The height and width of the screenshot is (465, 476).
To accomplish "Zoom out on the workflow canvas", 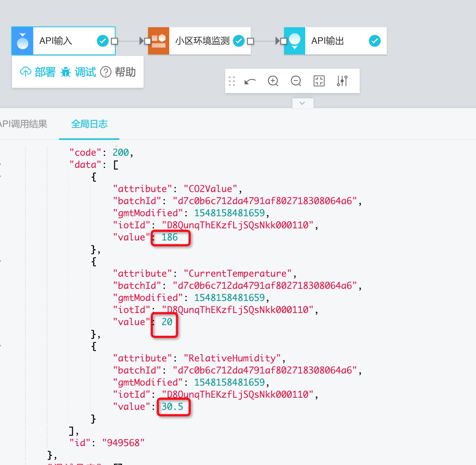I will pos(296,81).
